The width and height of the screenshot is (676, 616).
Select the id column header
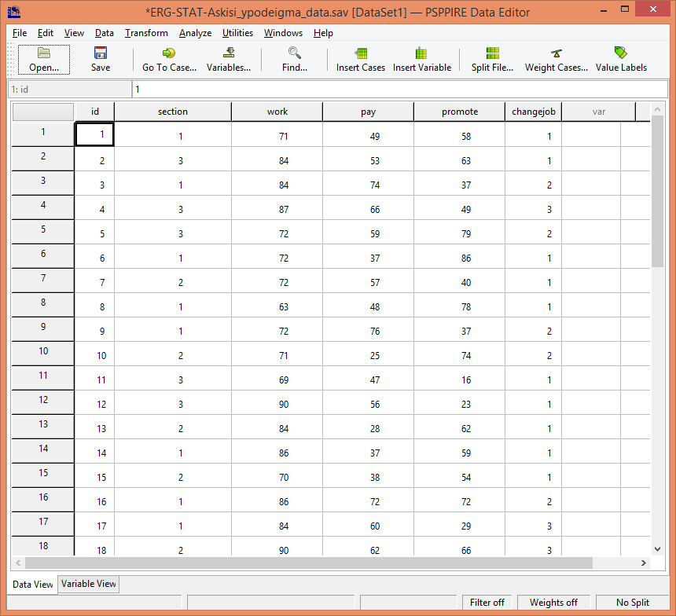click(x=95, y=112)
